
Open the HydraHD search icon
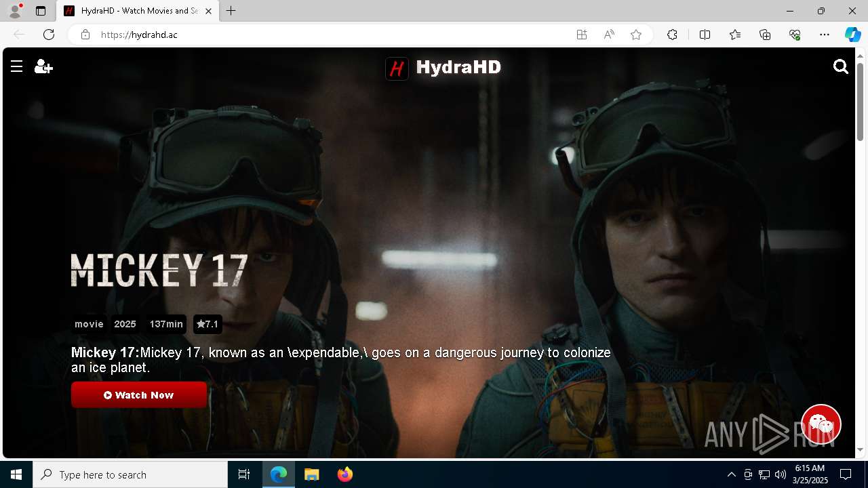pos(841,66)
